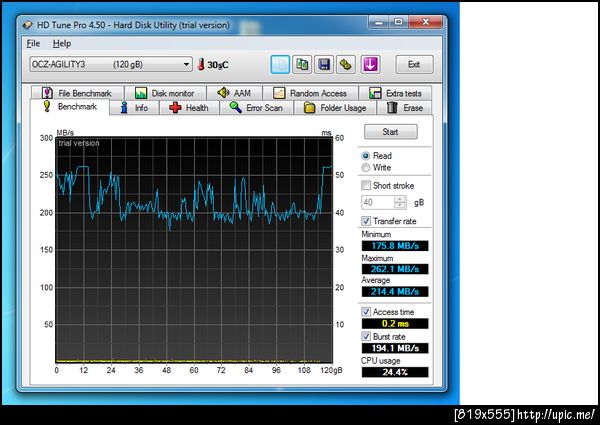The width and height of the screenshot is (600, 425).
Task: Toggle the Access time checkbox
Action: [x=366, y=312]
